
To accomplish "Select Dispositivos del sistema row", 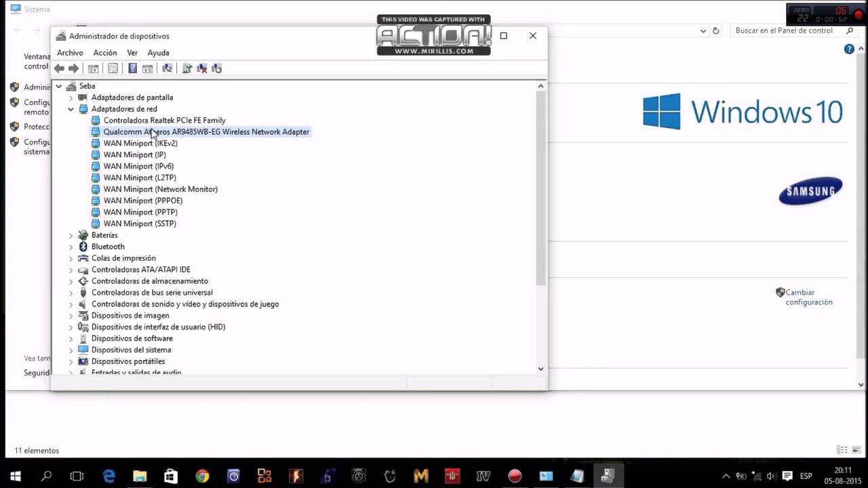I will coord(131,350).
